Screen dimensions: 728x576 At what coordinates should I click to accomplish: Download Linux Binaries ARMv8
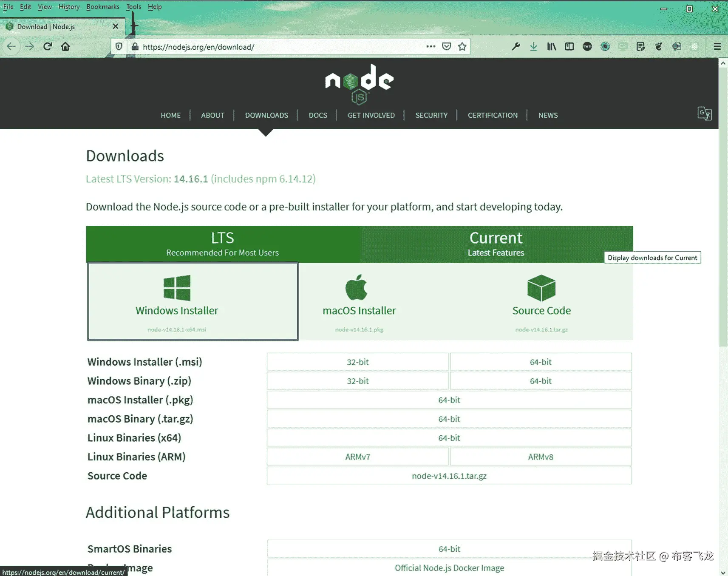coord(541,457)
